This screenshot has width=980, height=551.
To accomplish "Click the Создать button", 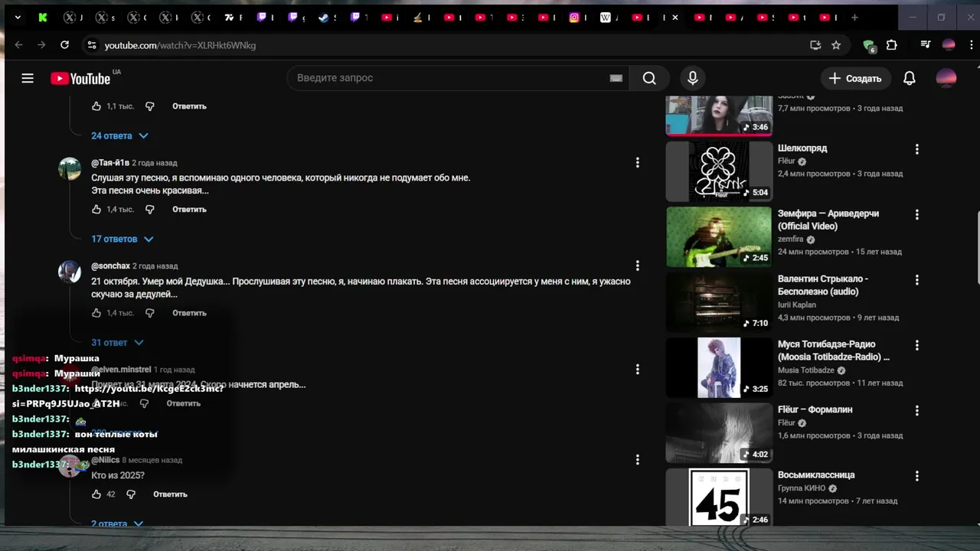I will [855, 78].
